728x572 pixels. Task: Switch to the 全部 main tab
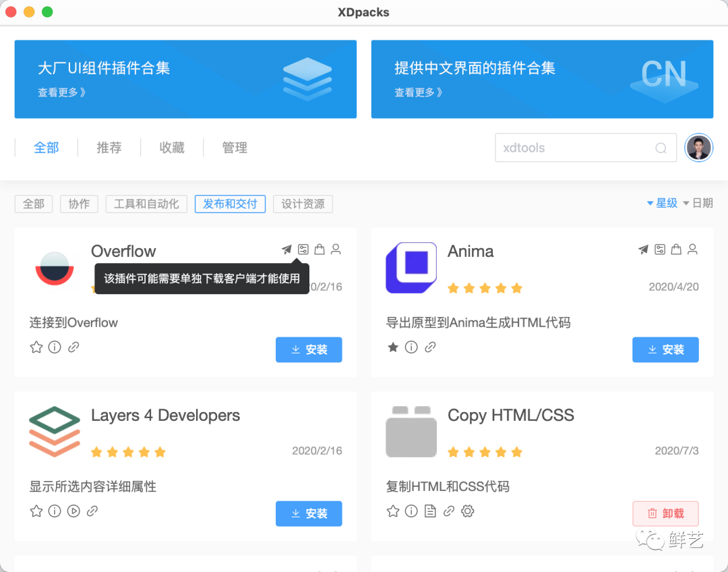47,148
